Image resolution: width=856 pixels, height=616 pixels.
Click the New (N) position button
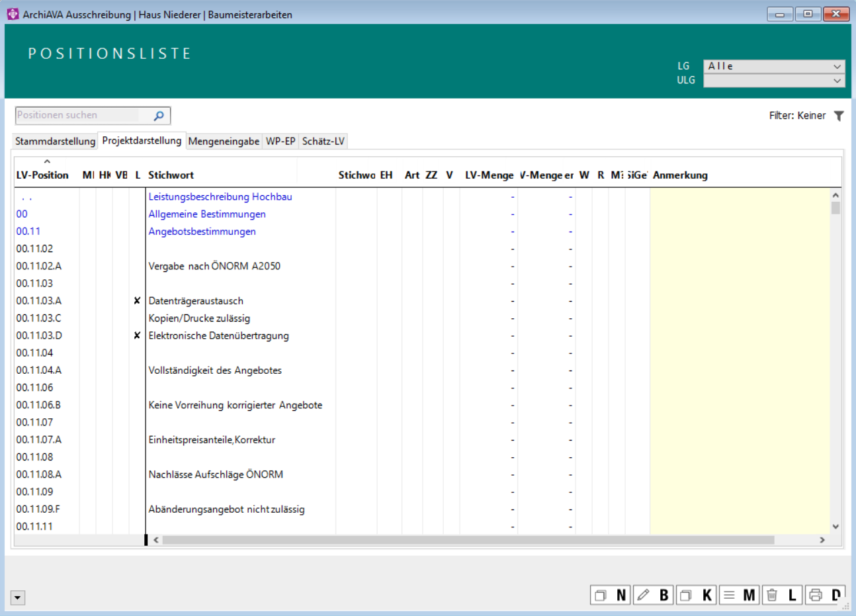coord(610,595)
